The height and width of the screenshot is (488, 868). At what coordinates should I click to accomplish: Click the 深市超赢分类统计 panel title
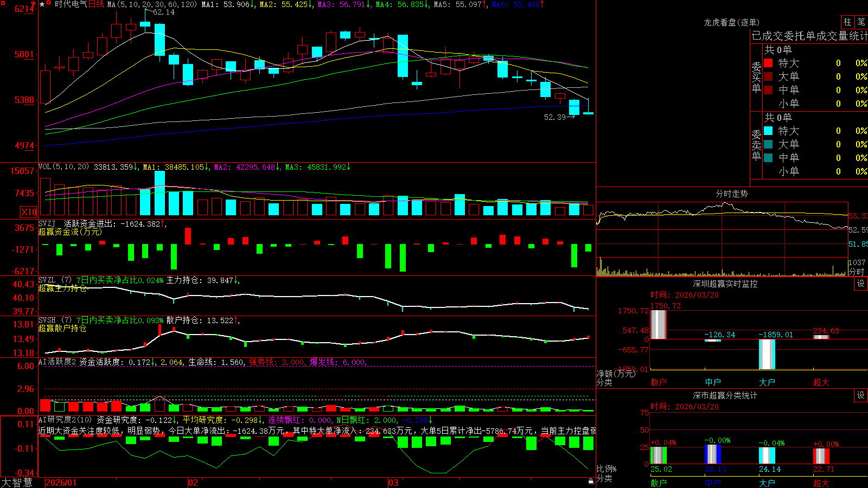pos(725,395)
